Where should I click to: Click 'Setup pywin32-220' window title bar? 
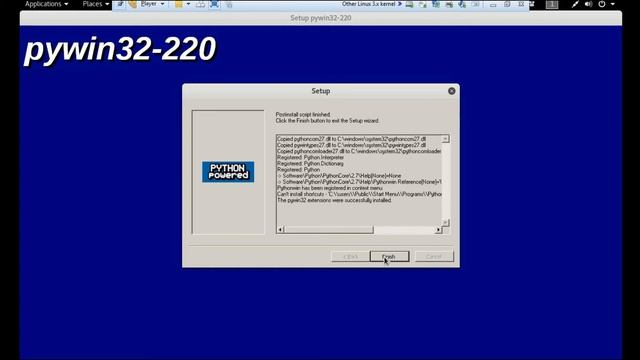pos(321,18)
